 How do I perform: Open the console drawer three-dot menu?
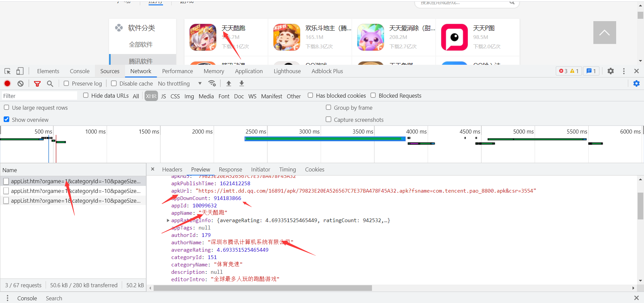[x=7, y=298]
